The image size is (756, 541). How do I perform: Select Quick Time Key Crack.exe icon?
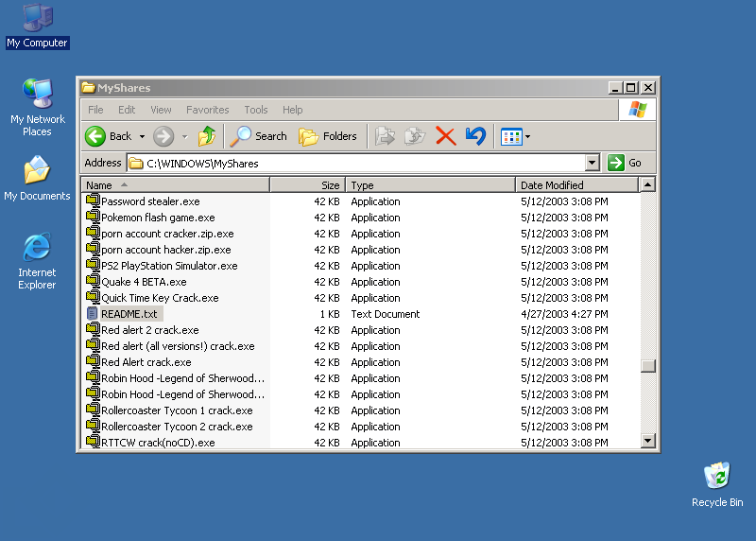pyautogui.click(x=93, y=297)
